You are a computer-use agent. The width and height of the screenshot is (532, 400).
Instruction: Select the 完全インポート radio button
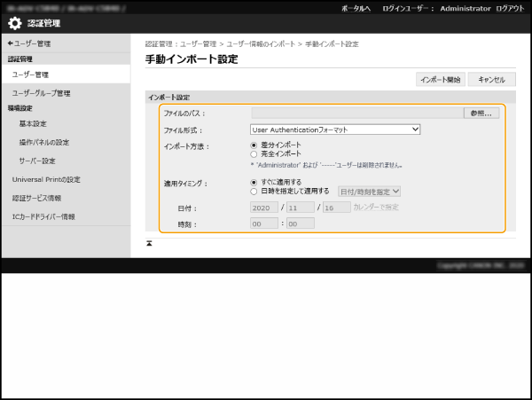click(x=254, y=153)
